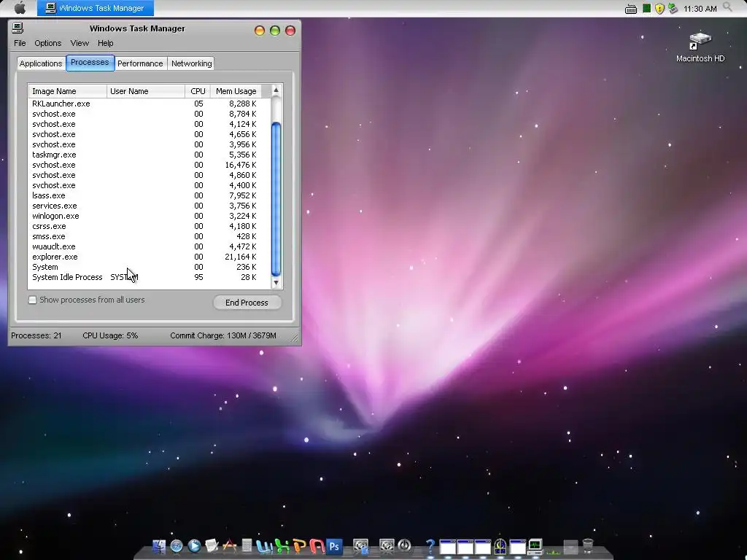Switch to the Applications tab
Image resolution: width=747 pixels, height=560 pixels.
coord(41,63)
